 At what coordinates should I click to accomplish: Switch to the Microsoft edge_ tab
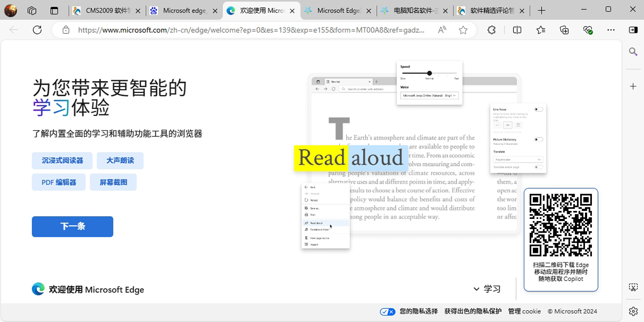184,11
